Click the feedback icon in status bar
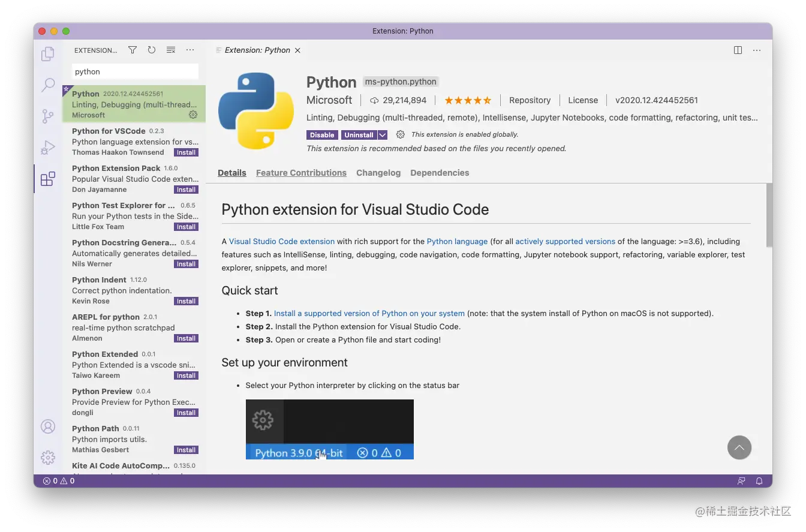Image resolution: width=806 pixels, height=532 pixels. [x=742, y=481]
